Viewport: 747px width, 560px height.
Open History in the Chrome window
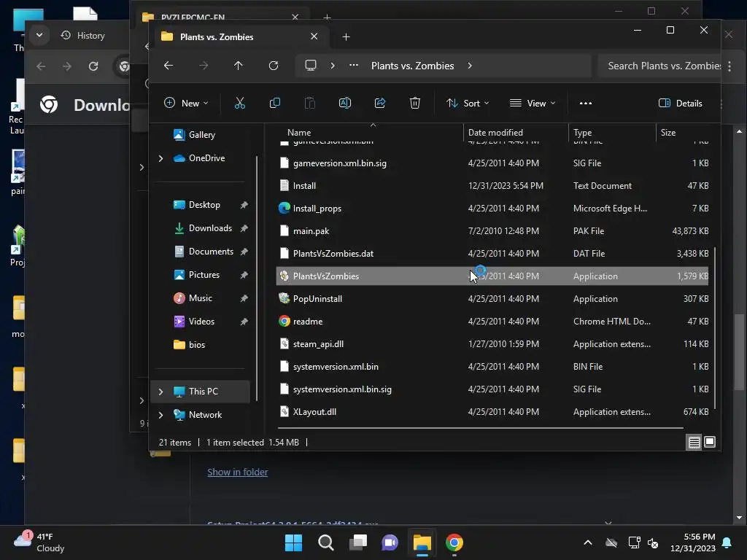coord(83,36)
